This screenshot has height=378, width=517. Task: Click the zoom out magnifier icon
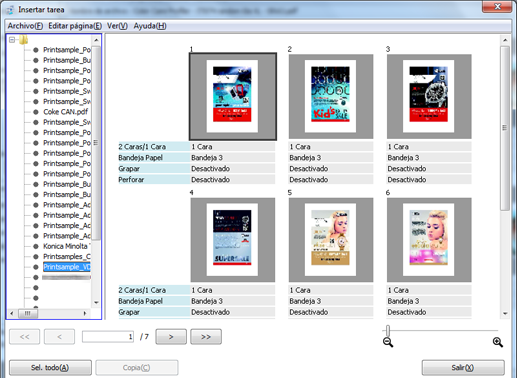[x=388, y=342]
